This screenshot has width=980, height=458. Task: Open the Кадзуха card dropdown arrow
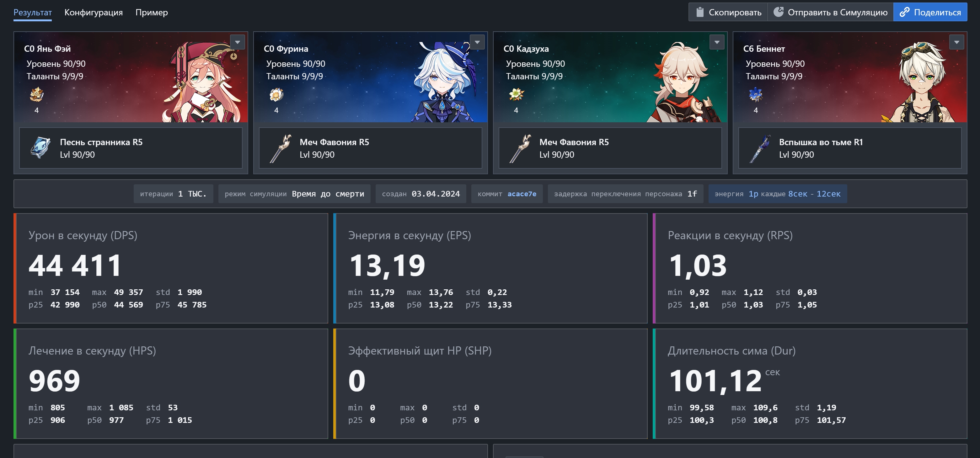click(717, 42)
